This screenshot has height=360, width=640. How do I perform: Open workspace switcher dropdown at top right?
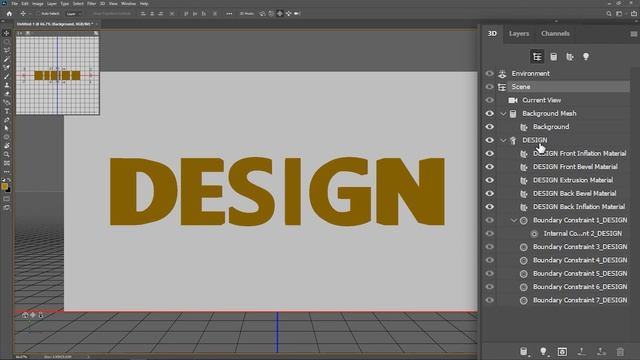[620, 13]
